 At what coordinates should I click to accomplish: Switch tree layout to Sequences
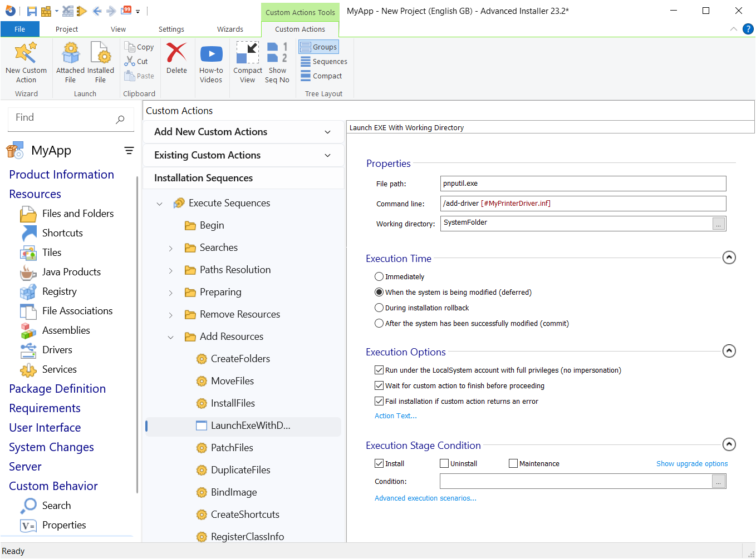click(323, 61)
